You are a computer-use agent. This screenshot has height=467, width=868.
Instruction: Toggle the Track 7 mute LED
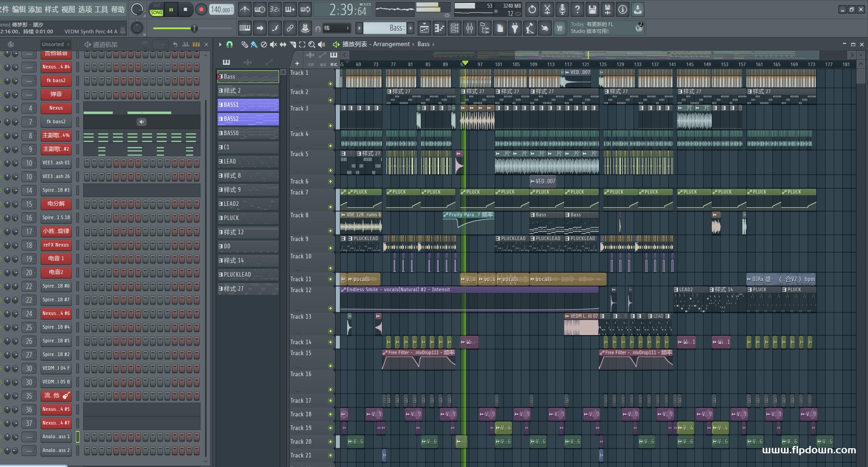point(330,207)
